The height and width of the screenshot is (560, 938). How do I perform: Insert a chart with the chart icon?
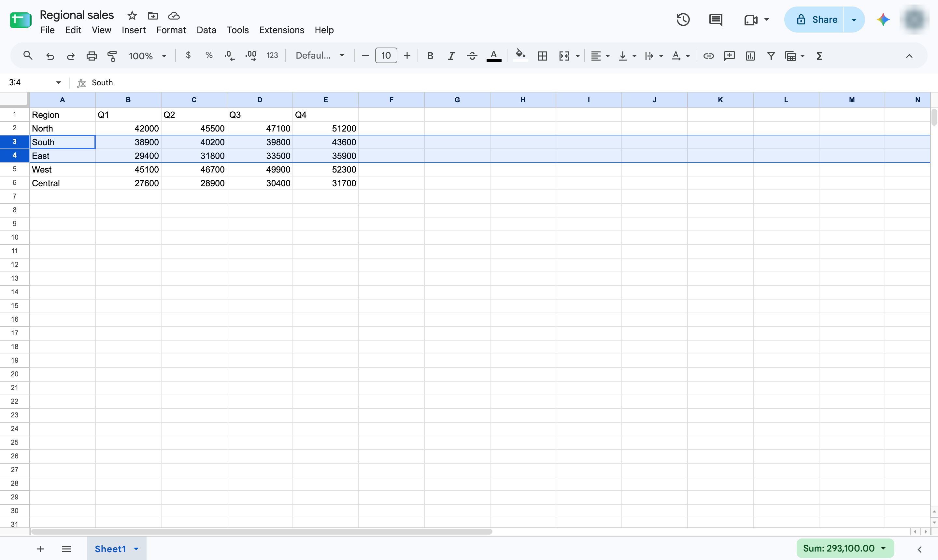coord(750,56)
